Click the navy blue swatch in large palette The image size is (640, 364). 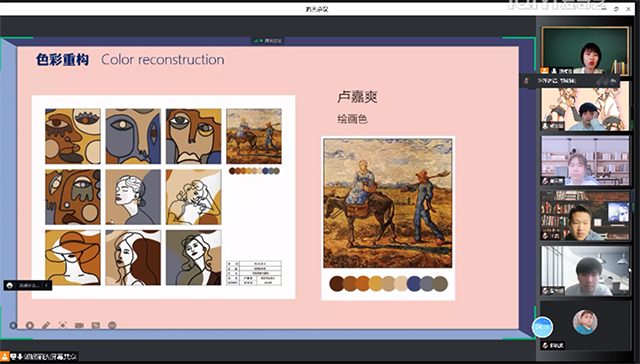point(414,284)
